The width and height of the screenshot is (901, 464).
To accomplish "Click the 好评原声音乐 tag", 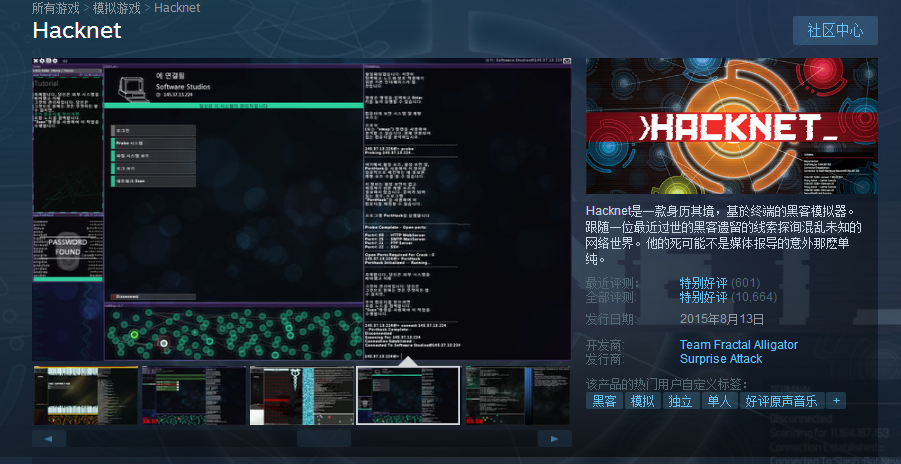I will coord(782,401).
